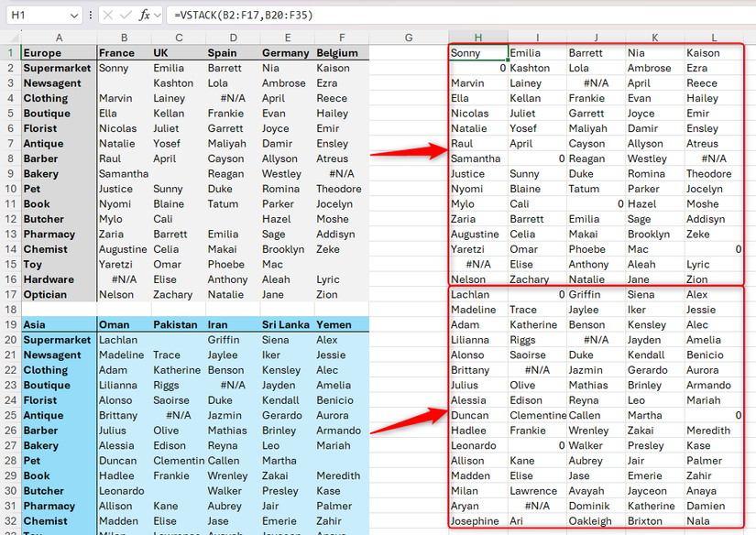Click the formula bar resize dots handle

point(90,16)
